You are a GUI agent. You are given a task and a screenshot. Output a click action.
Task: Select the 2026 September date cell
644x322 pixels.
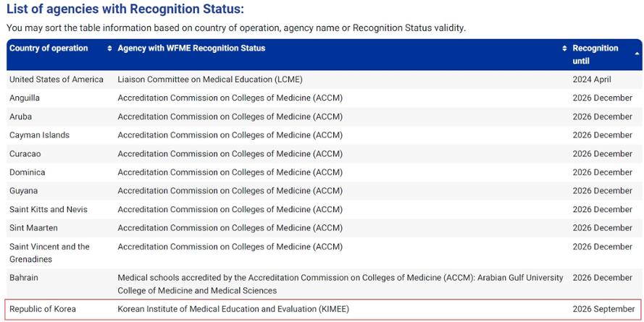click(x=603, y=309)
